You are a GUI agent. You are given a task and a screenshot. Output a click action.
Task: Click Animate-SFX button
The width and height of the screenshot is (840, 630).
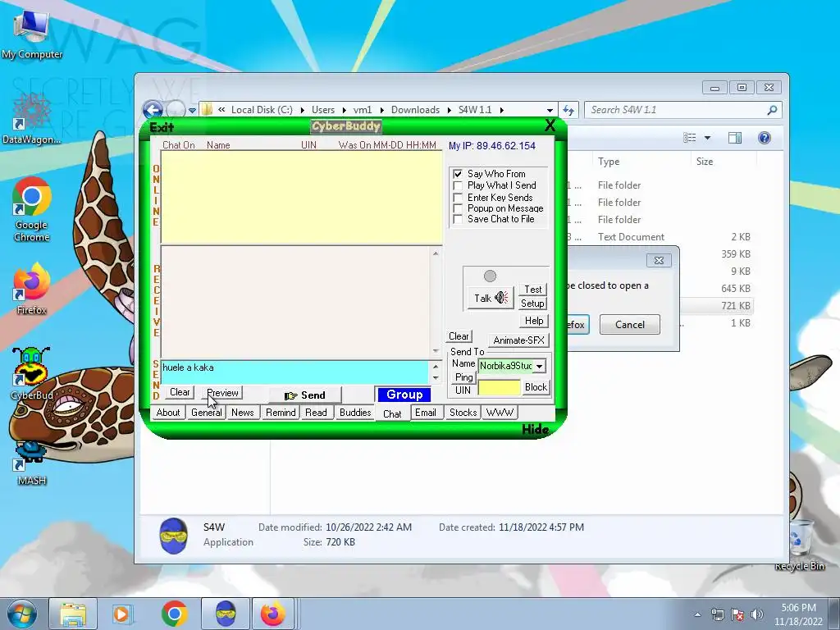coord(518,340)
